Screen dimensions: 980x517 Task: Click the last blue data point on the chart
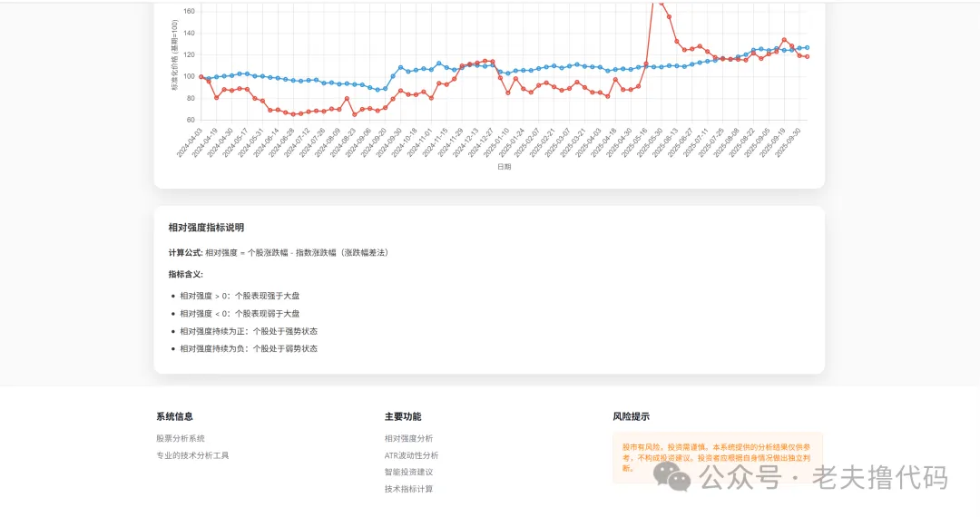[807, 47]
